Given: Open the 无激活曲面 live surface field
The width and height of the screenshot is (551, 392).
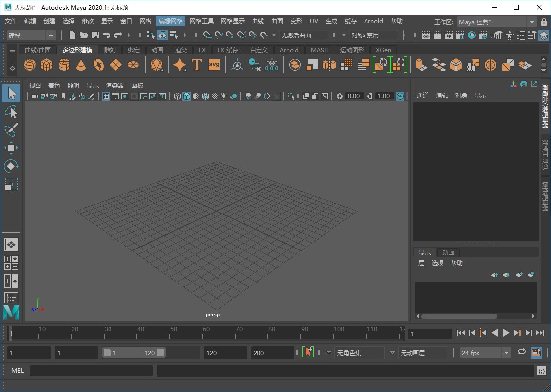Looking at the screenshot, I should click(303, 35).
